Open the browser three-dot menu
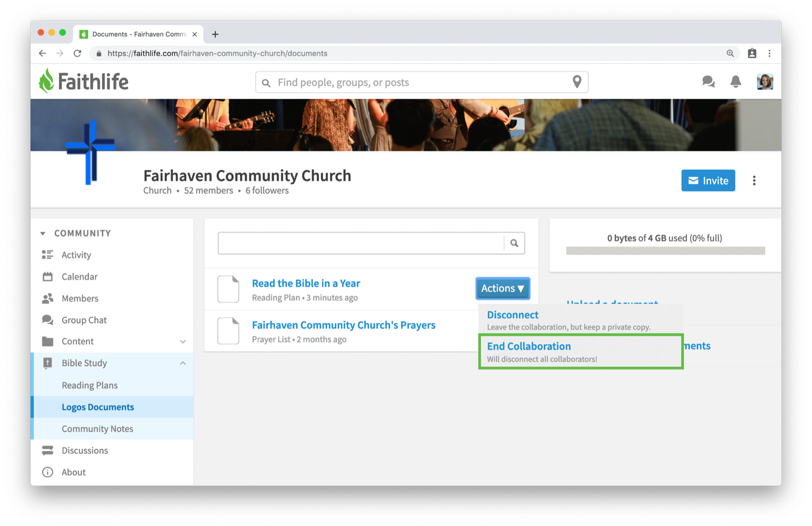 [x=770, y=53]
